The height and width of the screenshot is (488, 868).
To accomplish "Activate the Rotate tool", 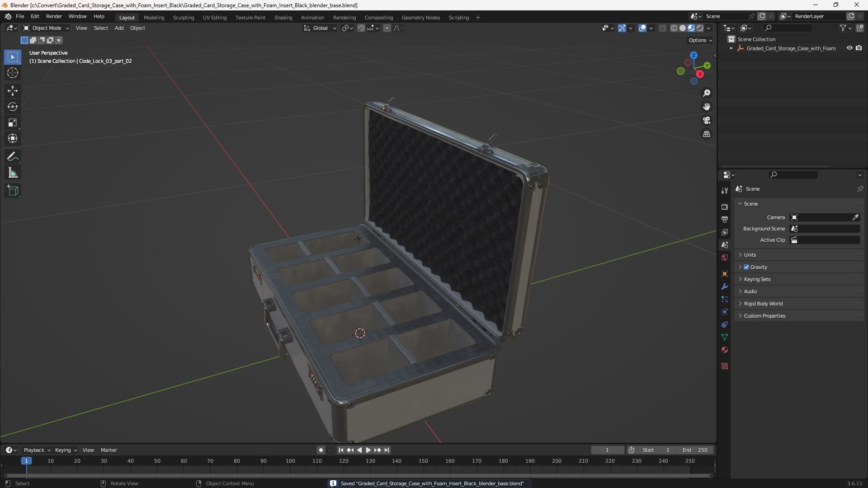I will point(13,107).
